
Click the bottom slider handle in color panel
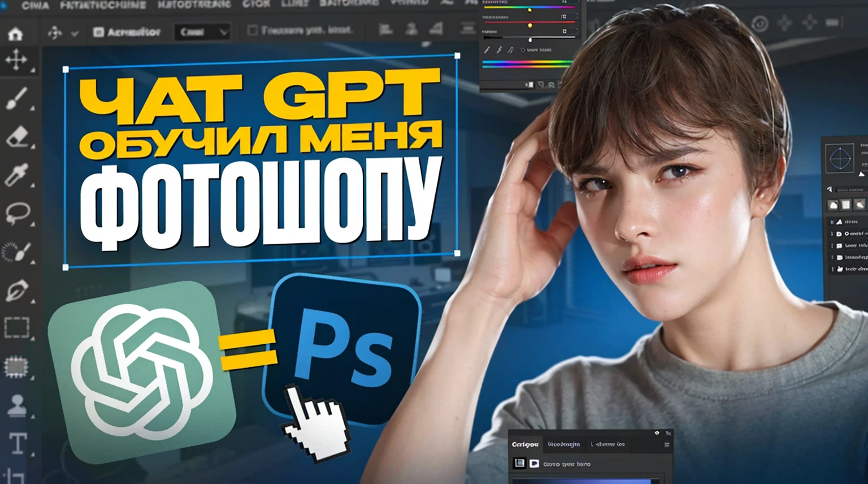tap(530, 40)
